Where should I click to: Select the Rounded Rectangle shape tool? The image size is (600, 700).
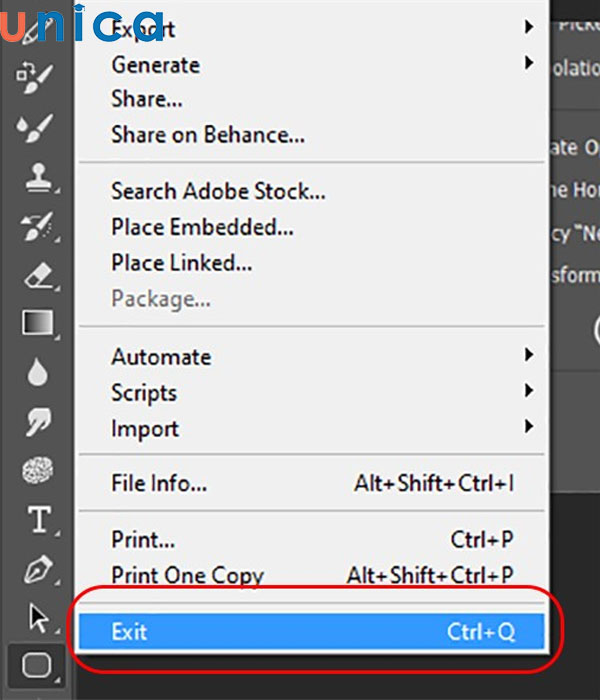(36, 664)
